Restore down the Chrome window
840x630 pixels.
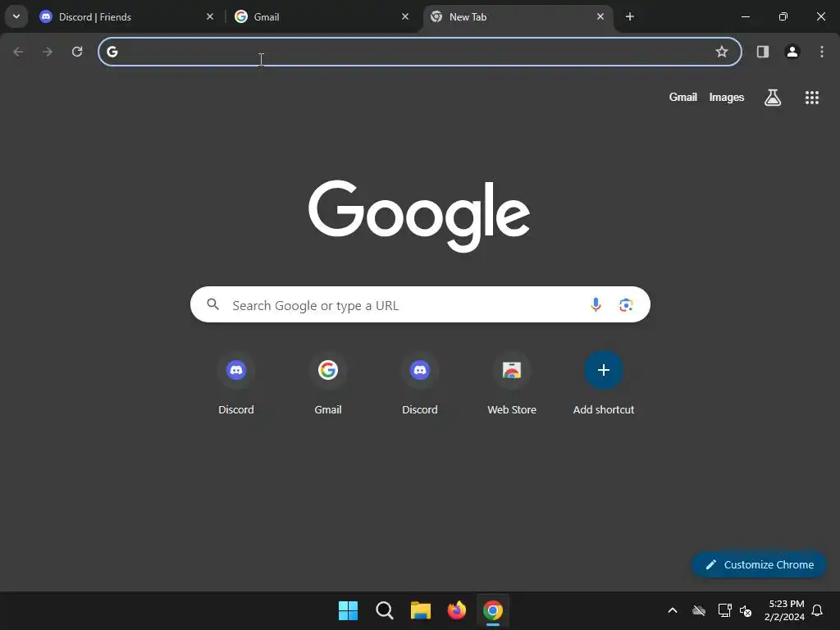tap(783, 16)
